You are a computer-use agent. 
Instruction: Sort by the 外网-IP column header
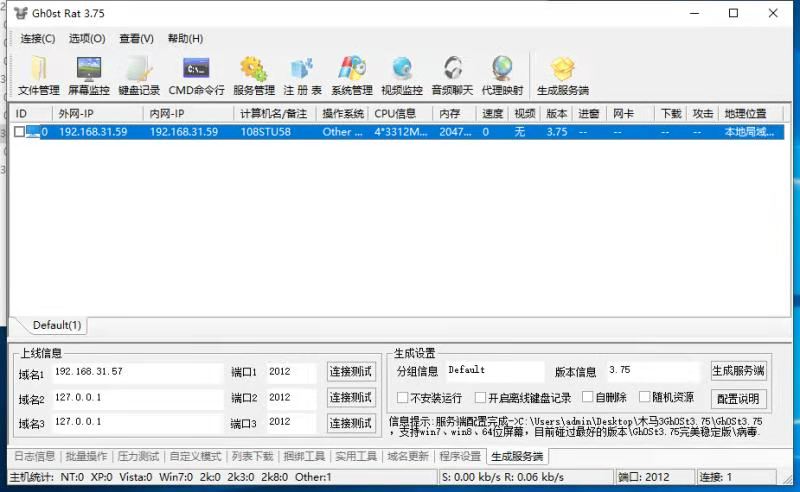click(x=97, y=114)
